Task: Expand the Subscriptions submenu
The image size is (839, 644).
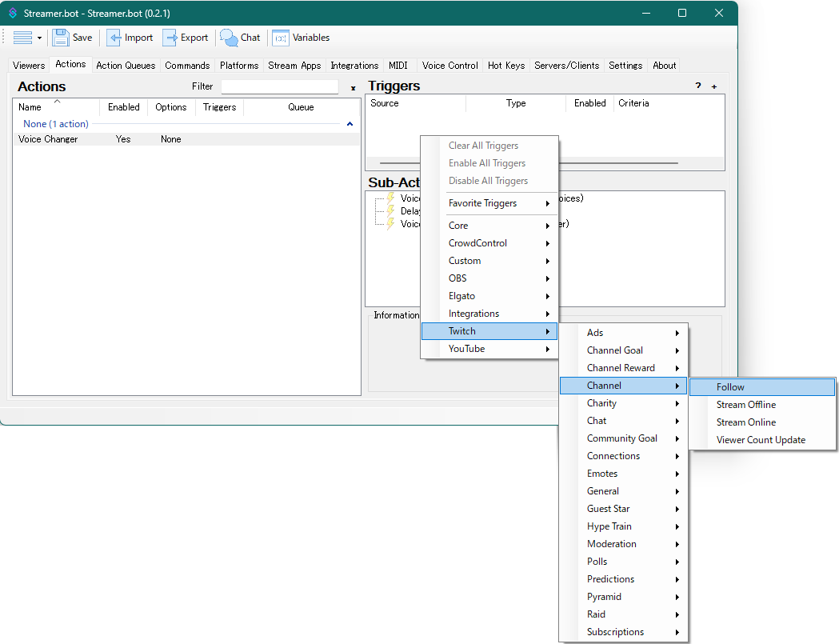Action: pyautogui.click(x=623, y=632)
